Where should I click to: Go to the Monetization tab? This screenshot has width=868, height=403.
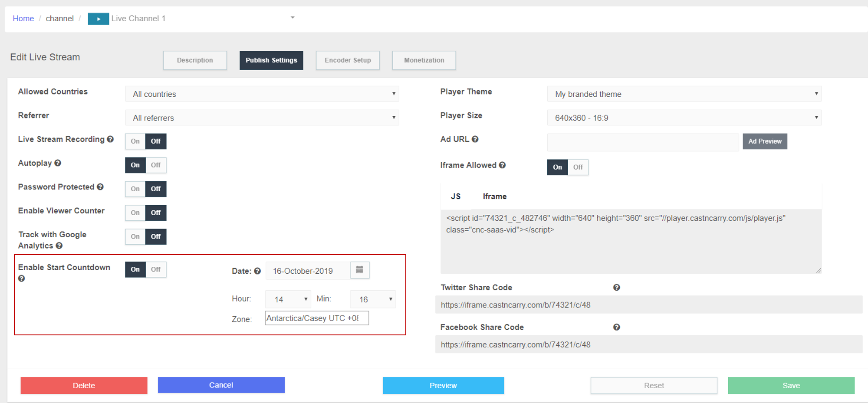tap(424, 60)
